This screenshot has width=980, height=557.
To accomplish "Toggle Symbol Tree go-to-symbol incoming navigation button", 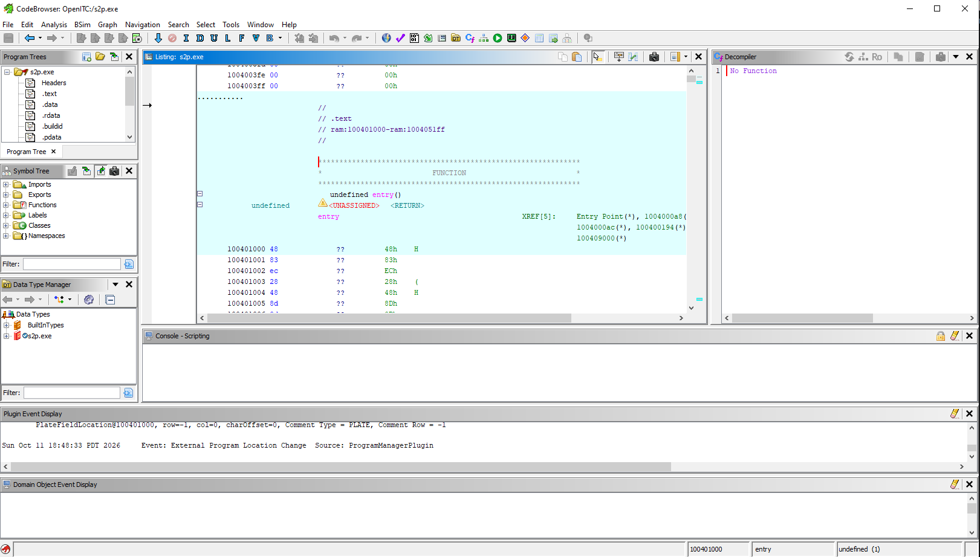I will 86,171.
